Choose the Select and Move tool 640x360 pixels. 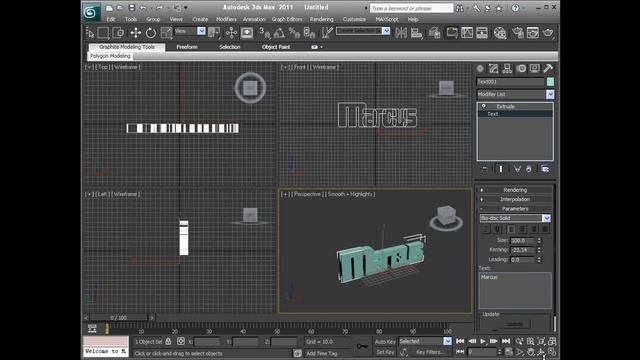pyautogui.click(x=136, y=33)
